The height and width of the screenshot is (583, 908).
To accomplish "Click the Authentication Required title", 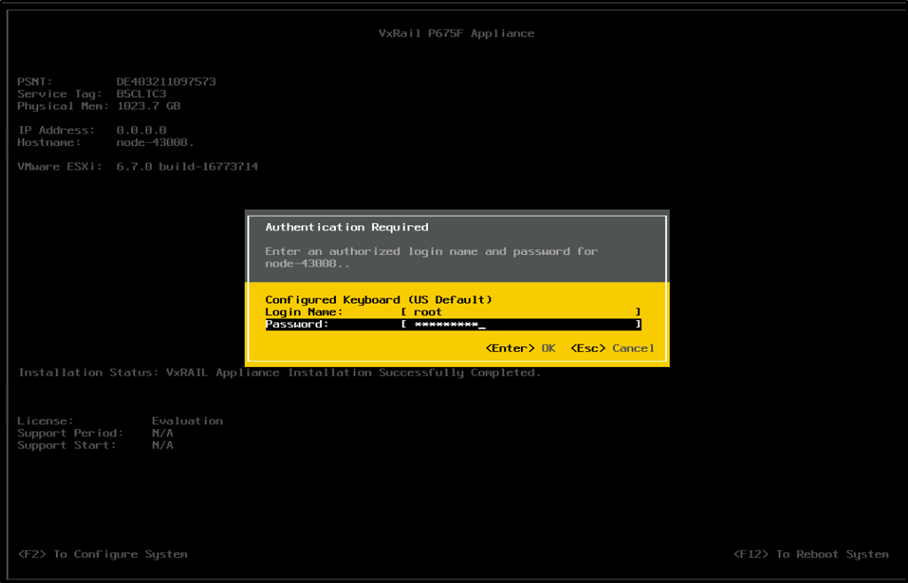I will coord(347,227).
